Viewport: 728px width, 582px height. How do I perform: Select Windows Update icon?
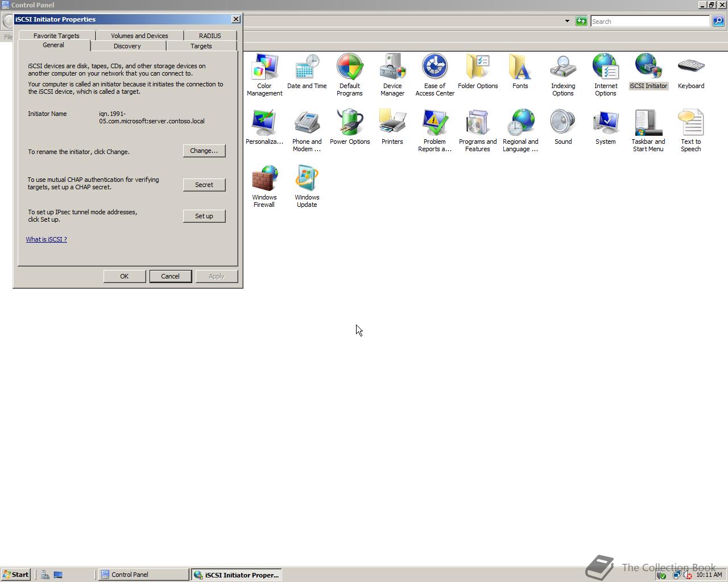tap(307, 186)
